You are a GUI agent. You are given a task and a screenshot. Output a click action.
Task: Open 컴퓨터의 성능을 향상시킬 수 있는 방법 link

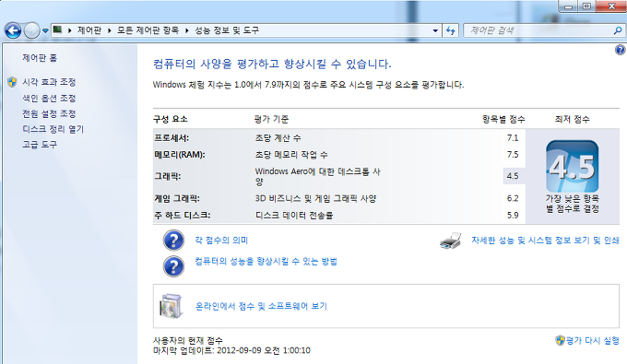(266, 262)
